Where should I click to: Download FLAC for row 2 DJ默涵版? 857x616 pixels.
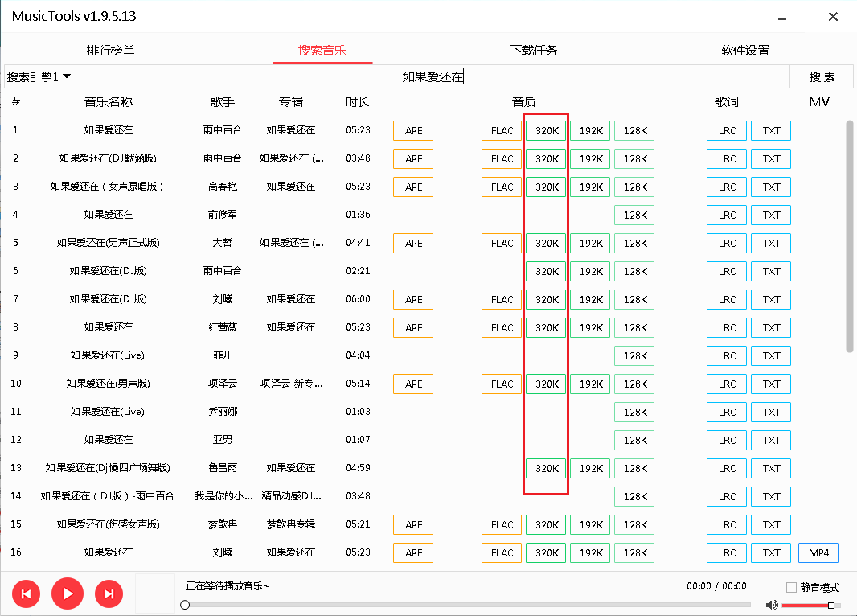[502, 159]
